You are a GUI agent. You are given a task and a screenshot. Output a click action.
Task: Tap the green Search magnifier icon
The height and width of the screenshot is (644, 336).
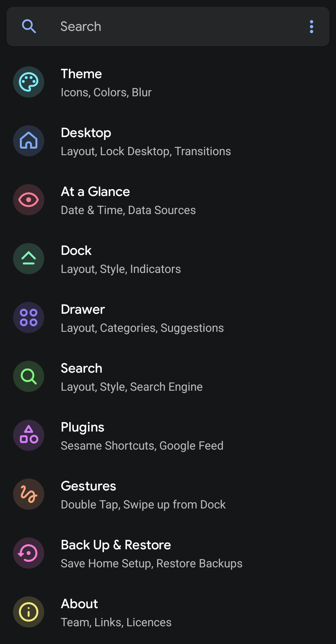coord(29,376)
